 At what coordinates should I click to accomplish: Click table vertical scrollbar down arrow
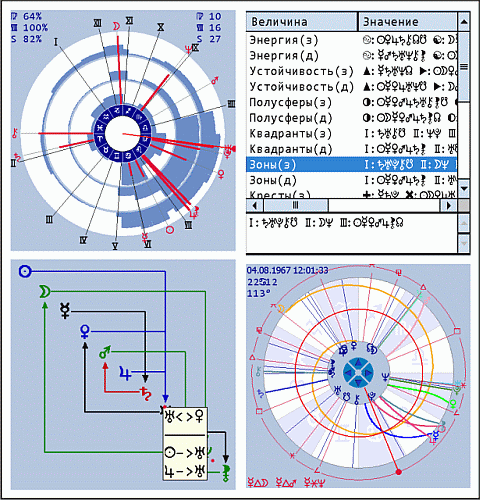point(464,188)
